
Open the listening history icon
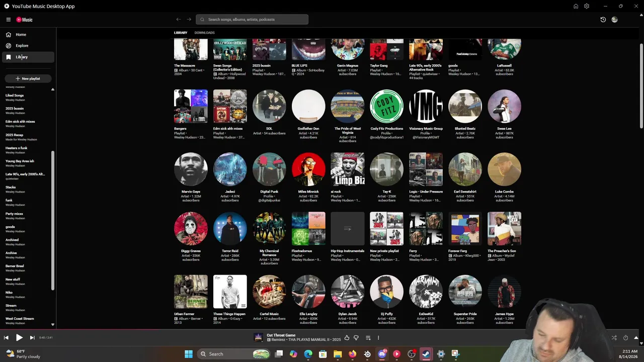point(603,20)
